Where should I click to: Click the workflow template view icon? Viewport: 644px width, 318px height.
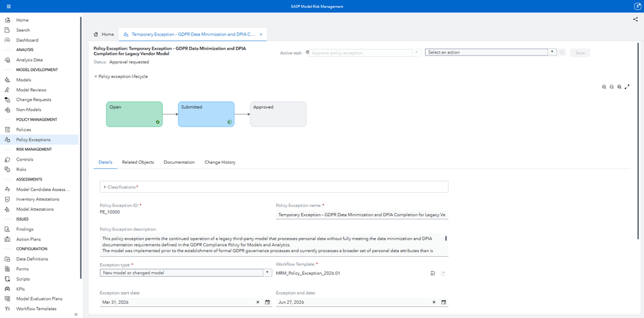point(433,273)
